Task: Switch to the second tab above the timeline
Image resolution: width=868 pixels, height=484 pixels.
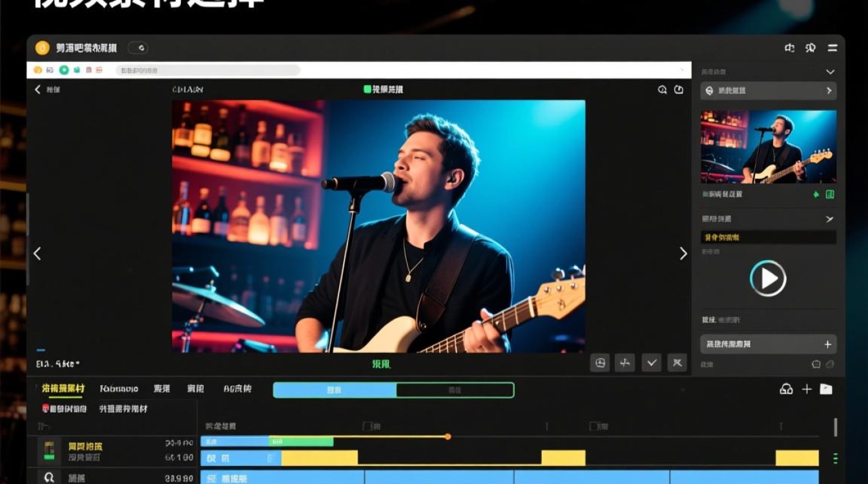Action: [x=119, y=388]
